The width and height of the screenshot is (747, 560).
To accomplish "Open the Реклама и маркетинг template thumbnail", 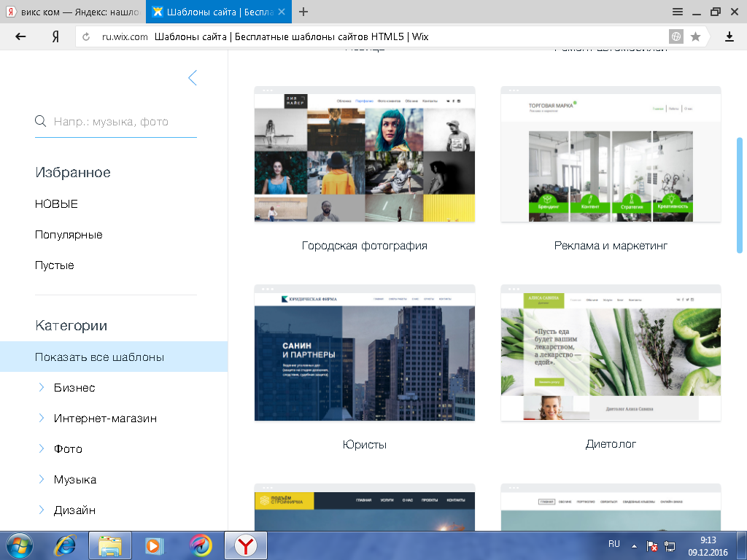I will tap(611, 155).
